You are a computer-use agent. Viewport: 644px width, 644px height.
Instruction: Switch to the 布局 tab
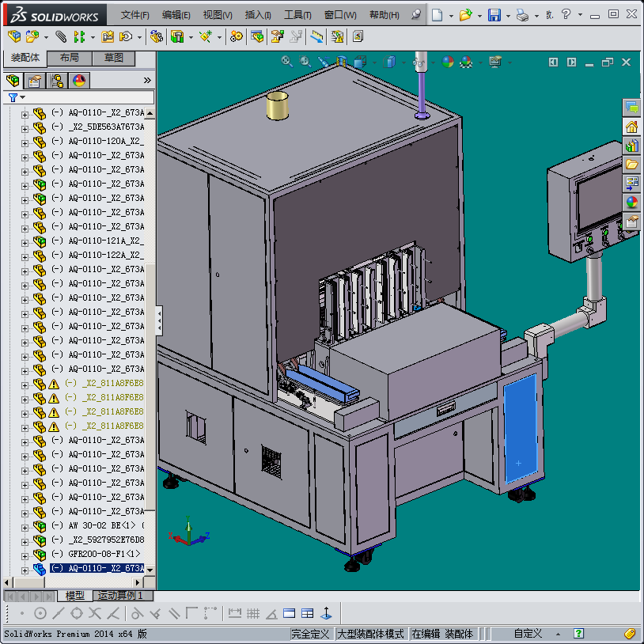69,59
